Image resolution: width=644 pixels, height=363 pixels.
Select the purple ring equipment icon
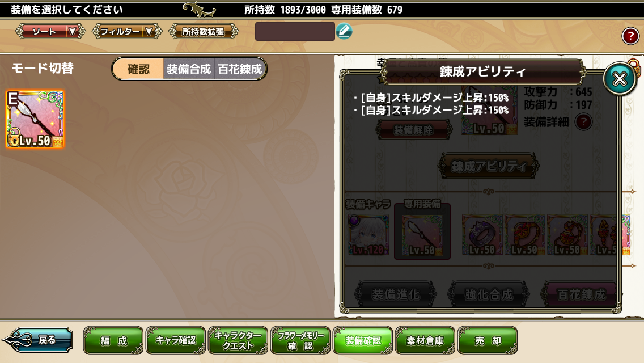(x=482, y=235)
